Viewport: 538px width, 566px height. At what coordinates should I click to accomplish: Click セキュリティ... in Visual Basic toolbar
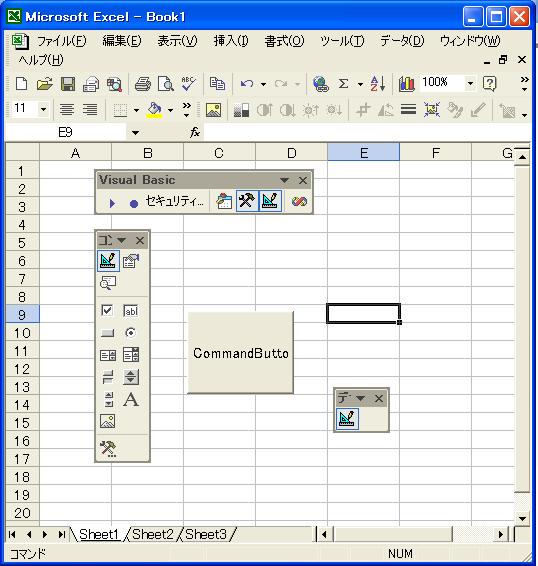(x=175, y=201)
